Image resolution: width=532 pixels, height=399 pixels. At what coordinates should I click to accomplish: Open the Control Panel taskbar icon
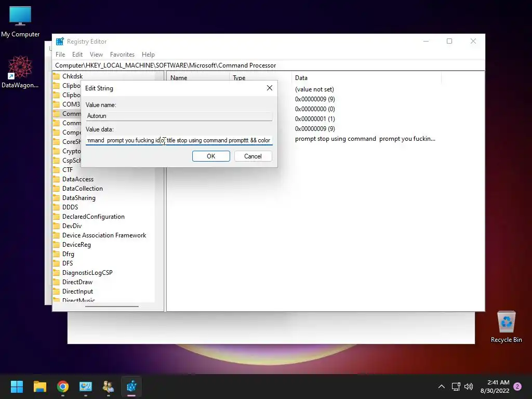point(86,387)
